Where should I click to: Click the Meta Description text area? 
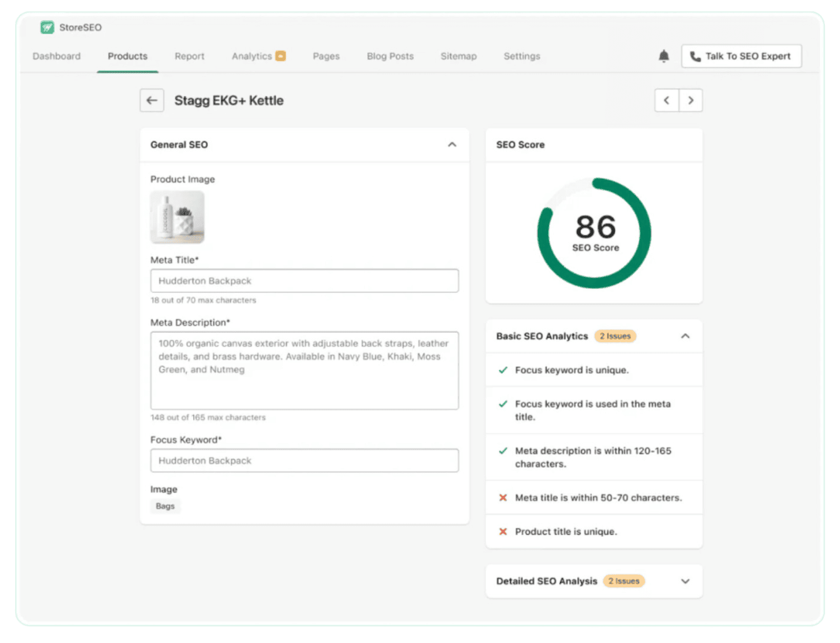304,371
